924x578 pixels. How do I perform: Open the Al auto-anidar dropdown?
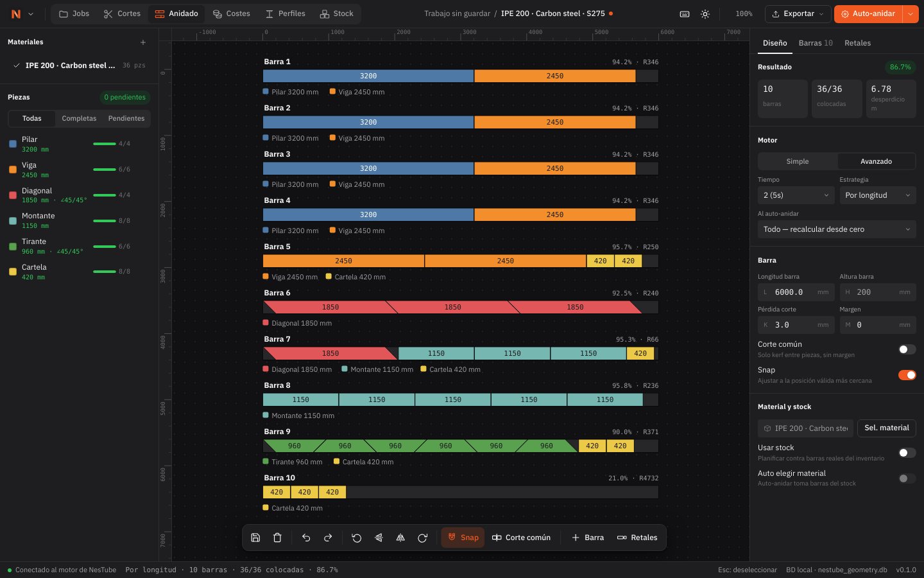[837, 229]
